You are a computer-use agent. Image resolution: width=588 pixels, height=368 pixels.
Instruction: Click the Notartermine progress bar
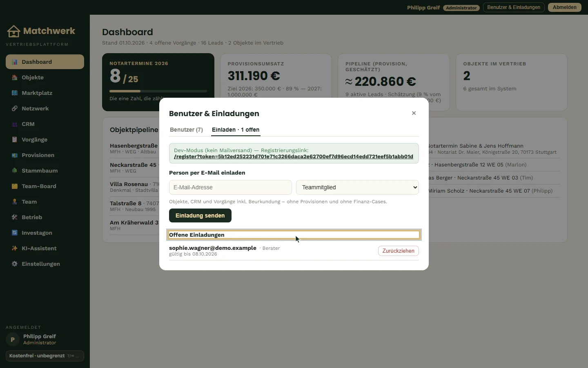pos(158,91)
